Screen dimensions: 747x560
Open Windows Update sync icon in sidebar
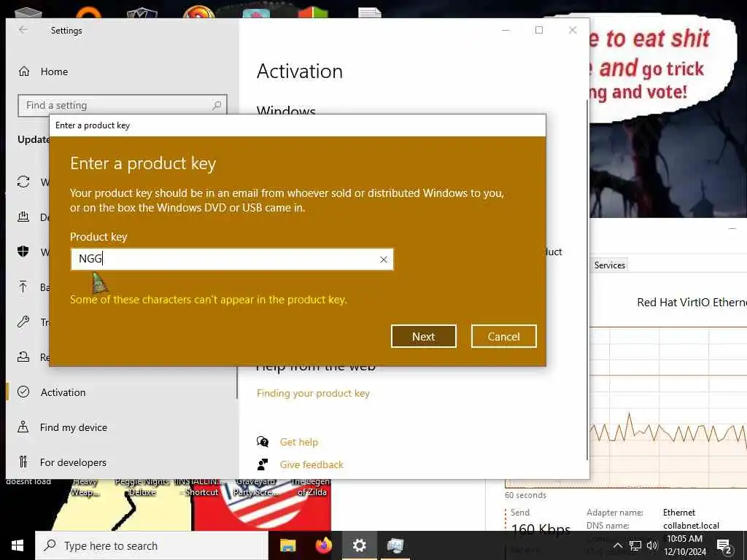pos(23,182)
